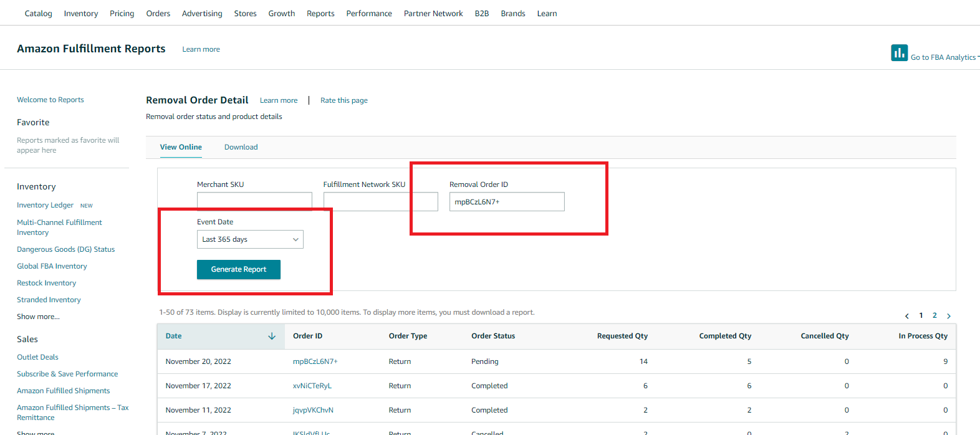Open the Event Date dropdown
Viewport: 980px width, 435px height.
250,239
